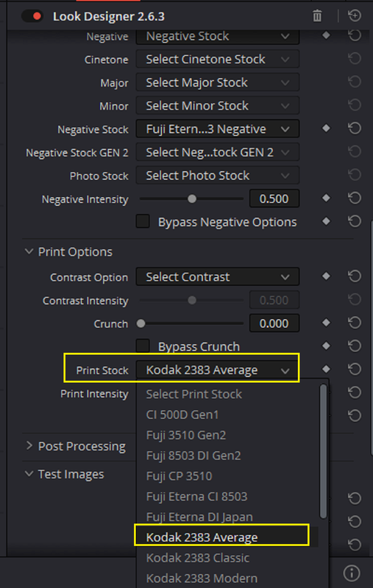373x588 pixels.
Task: Reset the Crunch parameter
Action: (354, 323)
